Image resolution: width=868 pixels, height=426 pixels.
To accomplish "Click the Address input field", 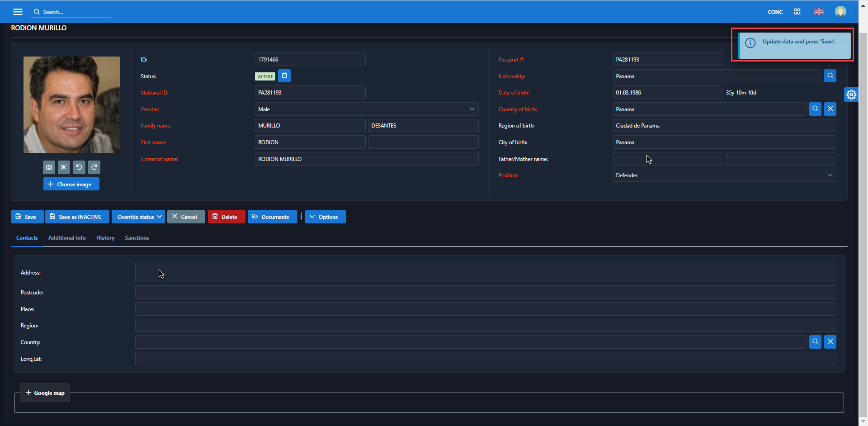I will click(486, 272).
